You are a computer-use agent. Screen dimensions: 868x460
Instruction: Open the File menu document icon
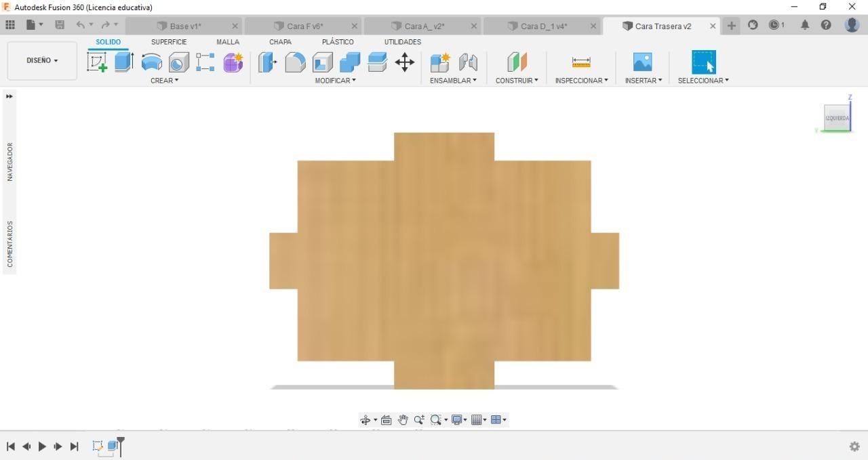point(31,25)
